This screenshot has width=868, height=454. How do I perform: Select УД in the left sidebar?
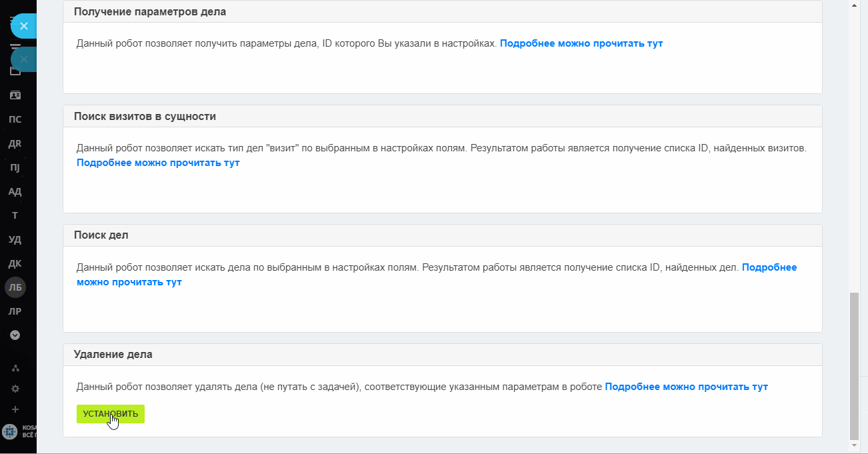[x=15, y=239]
